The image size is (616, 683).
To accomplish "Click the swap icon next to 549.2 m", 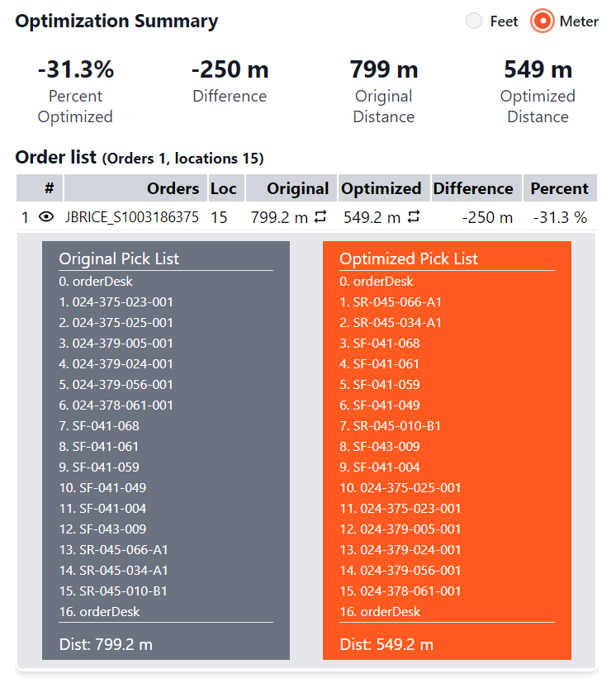I will (414, 218).
